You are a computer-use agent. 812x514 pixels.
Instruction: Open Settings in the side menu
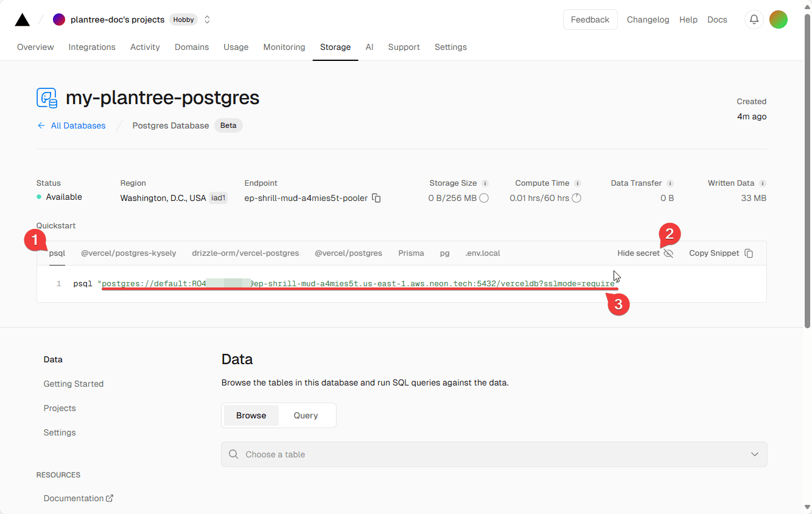coord(60,432)
